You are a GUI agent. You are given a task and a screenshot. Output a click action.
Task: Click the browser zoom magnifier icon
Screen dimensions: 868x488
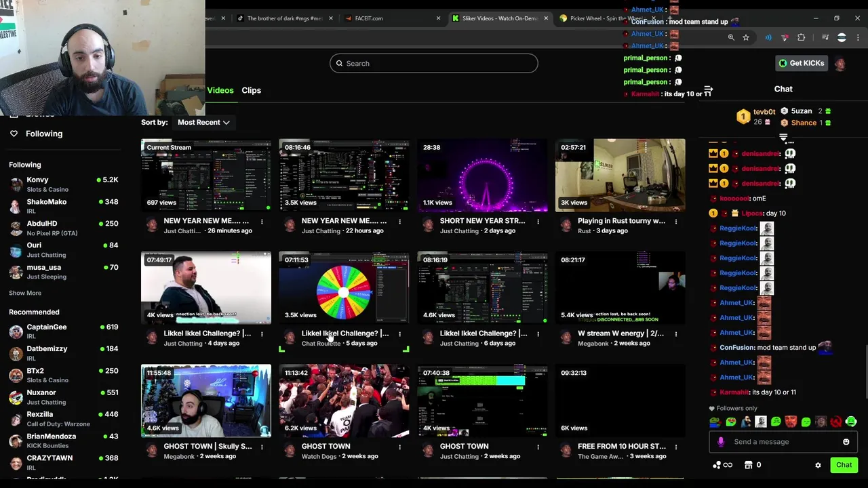[x=731, y=38]
